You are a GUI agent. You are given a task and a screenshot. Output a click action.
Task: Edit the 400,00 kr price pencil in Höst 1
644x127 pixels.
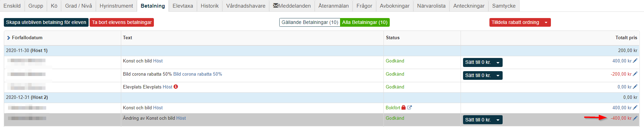coord(635,61)
